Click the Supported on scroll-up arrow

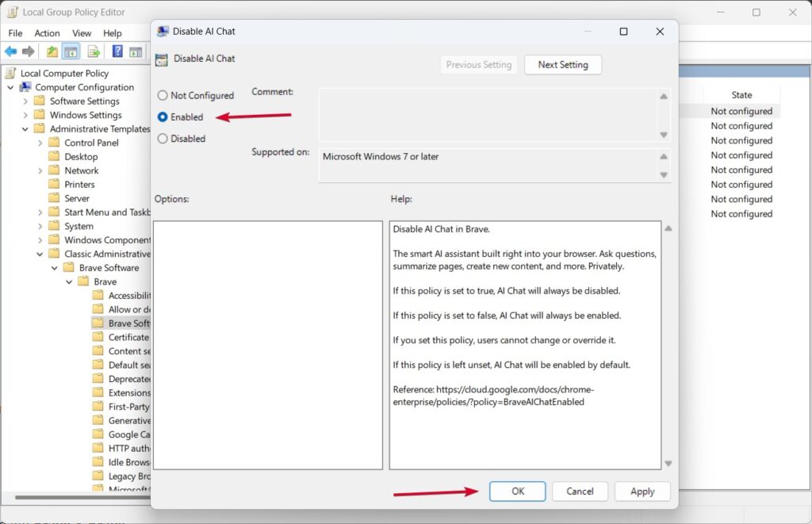point(664,156)
